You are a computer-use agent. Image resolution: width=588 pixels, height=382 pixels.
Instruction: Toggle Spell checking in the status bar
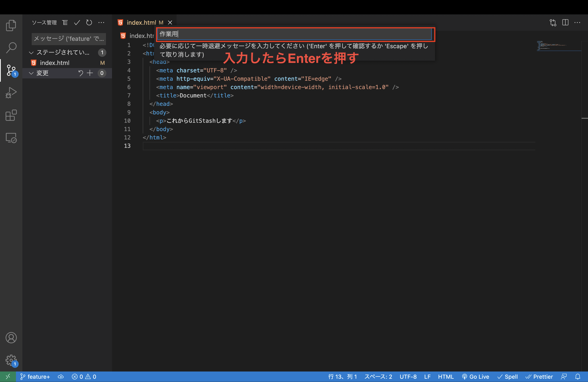point(507,376)
